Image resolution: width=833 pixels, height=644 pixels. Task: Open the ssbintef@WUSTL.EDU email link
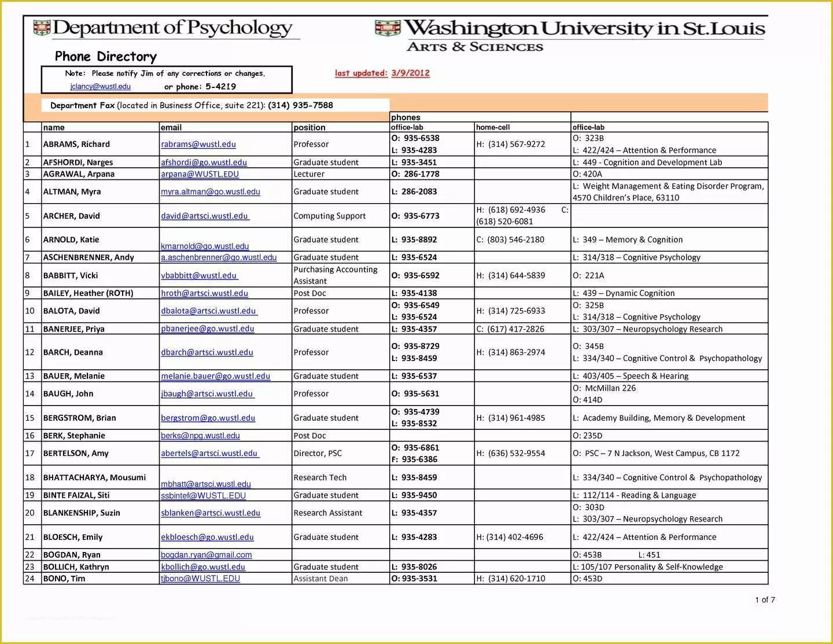tap(203, 495)
